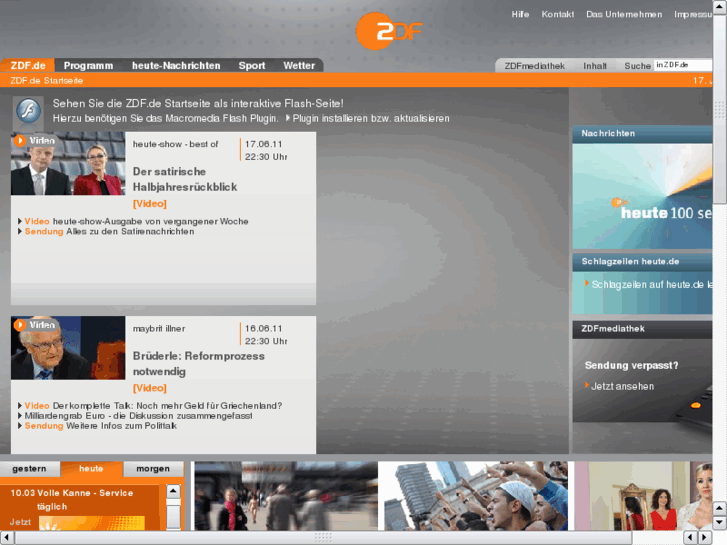
Task: Open the heute-Nachrichten tab
Action: (x=176, y=65)
